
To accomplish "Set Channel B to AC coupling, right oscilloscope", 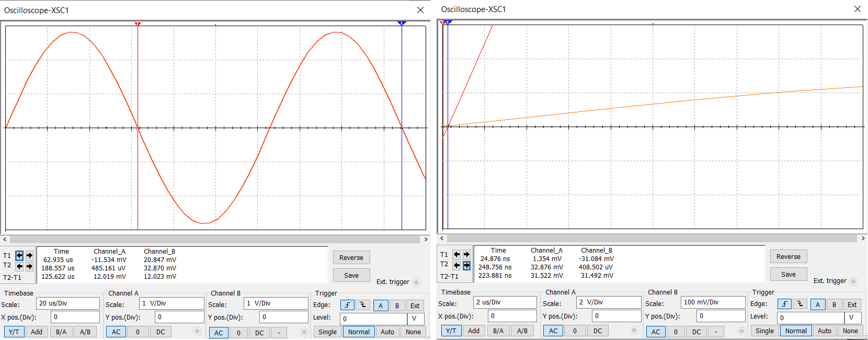I will 656,332.
